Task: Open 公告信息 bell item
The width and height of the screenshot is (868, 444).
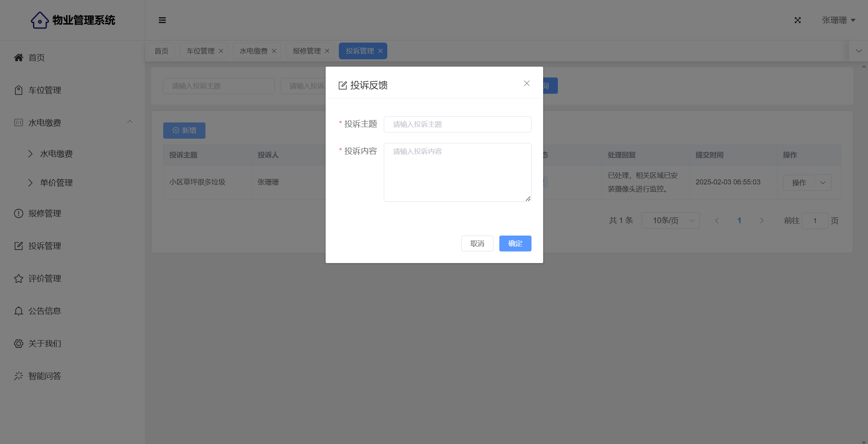Action: point(45,311)
